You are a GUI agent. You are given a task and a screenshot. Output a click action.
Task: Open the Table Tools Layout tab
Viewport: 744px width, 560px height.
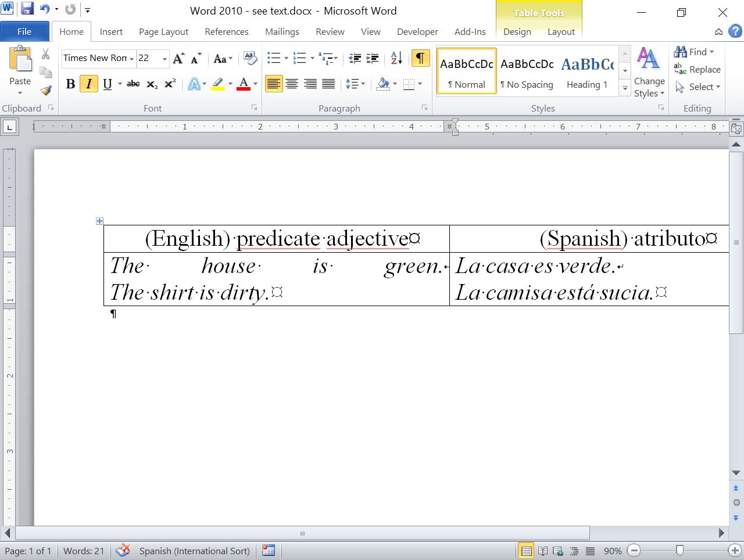pos(561,32)
